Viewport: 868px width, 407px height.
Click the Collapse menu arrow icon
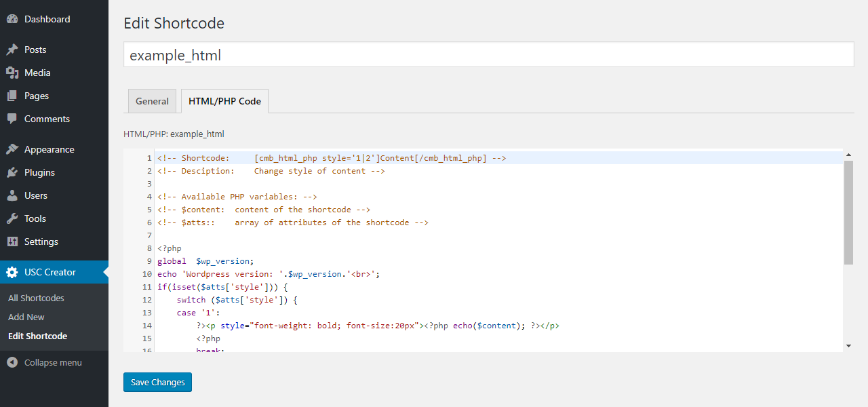click(x=12, y=362)
